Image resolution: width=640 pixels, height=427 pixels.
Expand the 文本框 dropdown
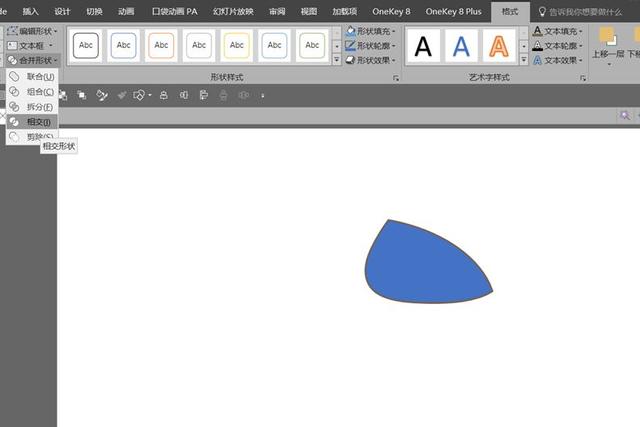[31, 45]
